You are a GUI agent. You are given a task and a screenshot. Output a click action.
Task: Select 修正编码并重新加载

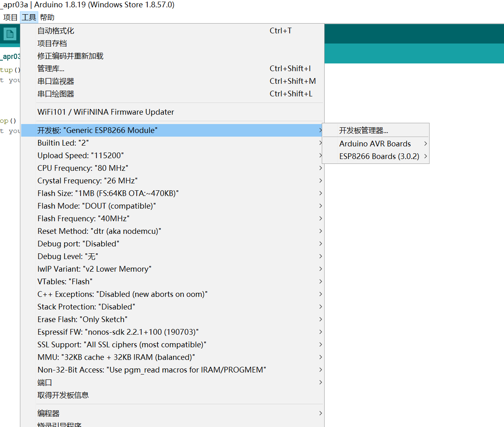pyautogui.click(x=172, y=56)
